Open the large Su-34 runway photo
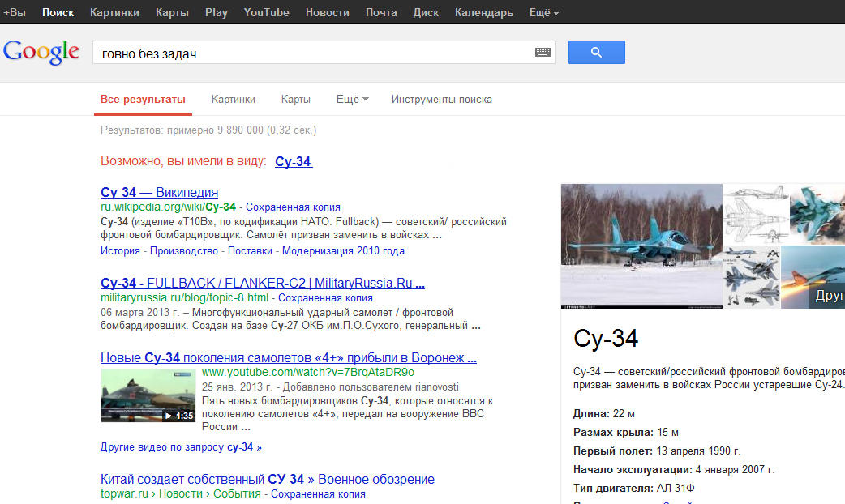 pos(641,246)
